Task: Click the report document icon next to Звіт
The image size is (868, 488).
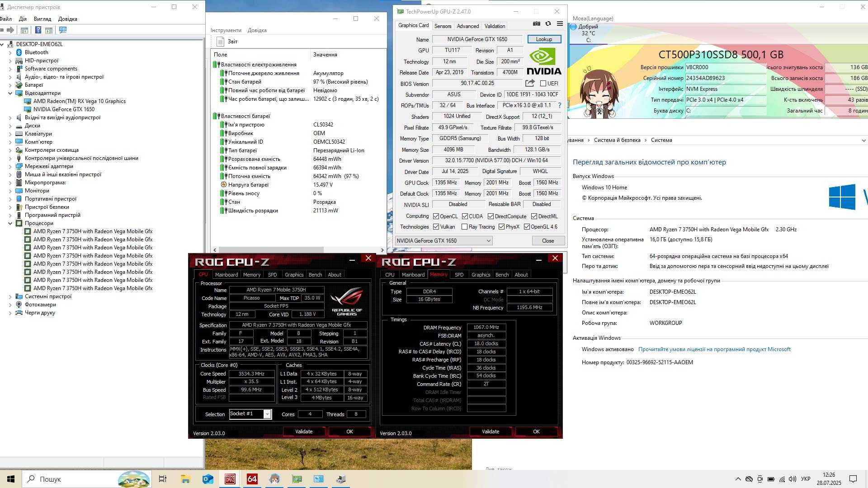Action: click(x=220, y=42)
